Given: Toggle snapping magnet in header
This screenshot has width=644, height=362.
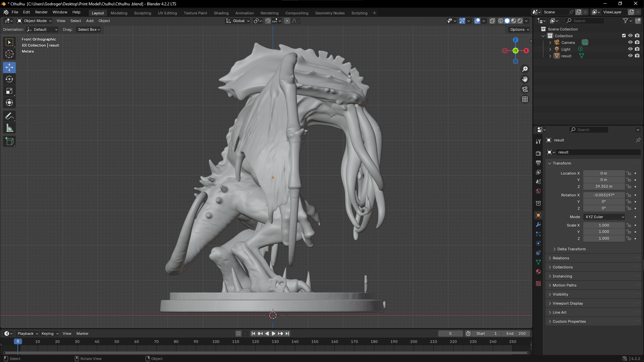Looking at the screenshot, I should [x=268, y=21].
